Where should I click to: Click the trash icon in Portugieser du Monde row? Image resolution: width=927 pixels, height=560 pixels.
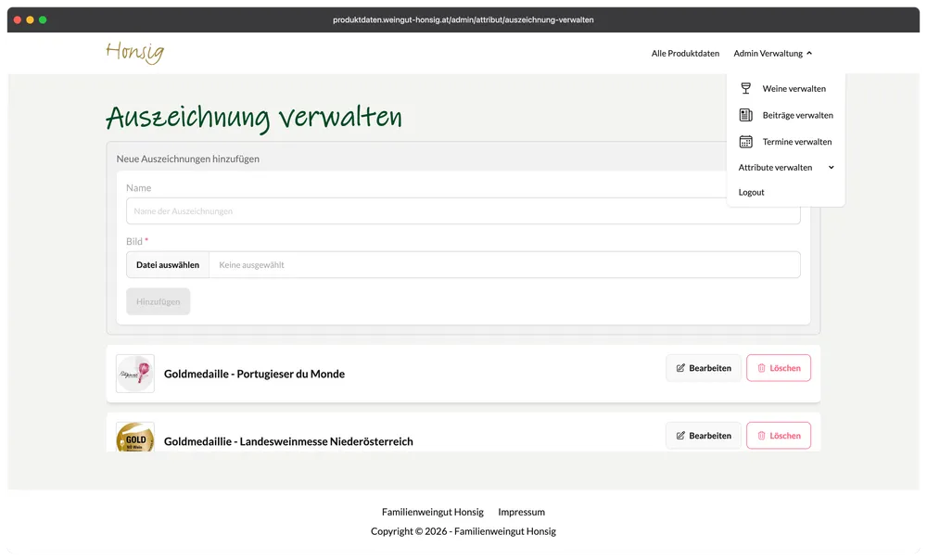click(x=761, y=368)
